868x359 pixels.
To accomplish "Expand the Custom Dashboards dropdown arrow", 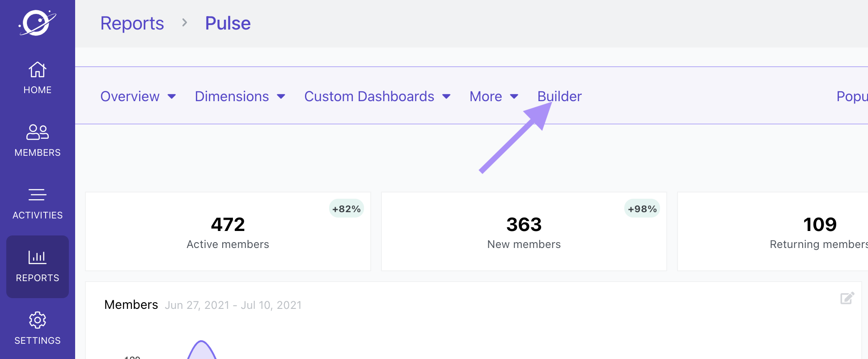I will [x=446, y=97].
